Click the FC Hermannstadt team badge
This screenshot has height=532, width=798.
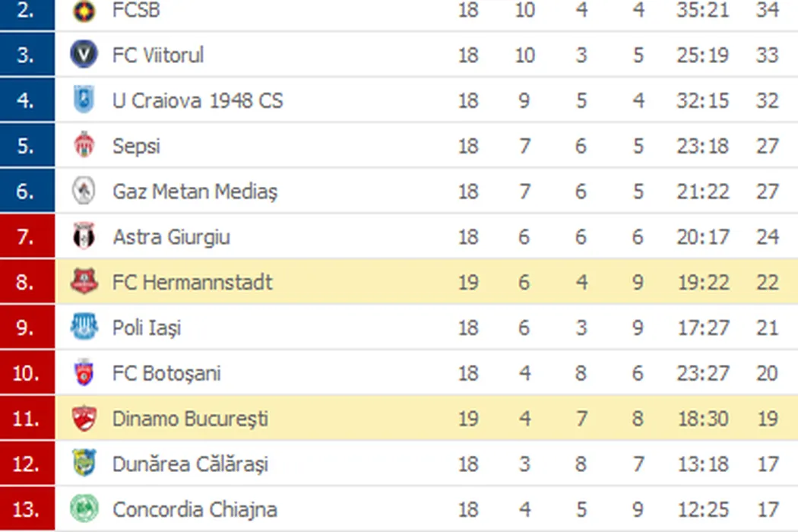(x=84, y=282)
